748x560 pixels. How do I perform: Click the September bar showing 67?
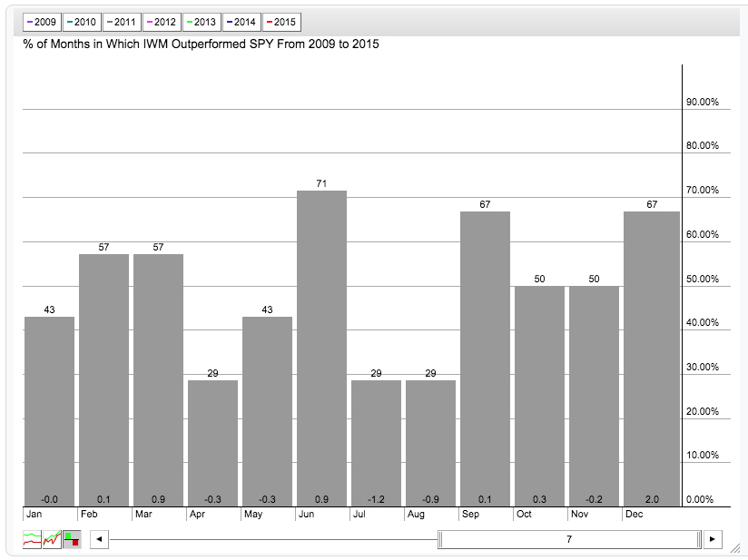pos(485,359)
